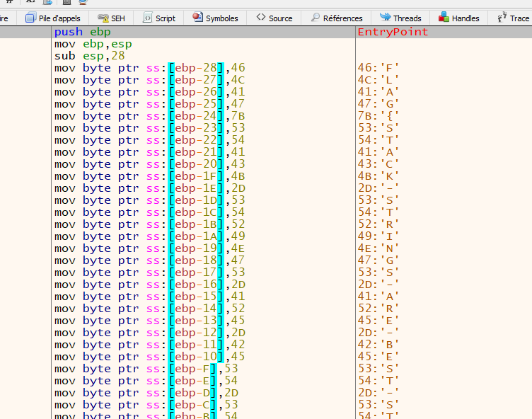Switch to the Handles tab

(x=458, y=18)
